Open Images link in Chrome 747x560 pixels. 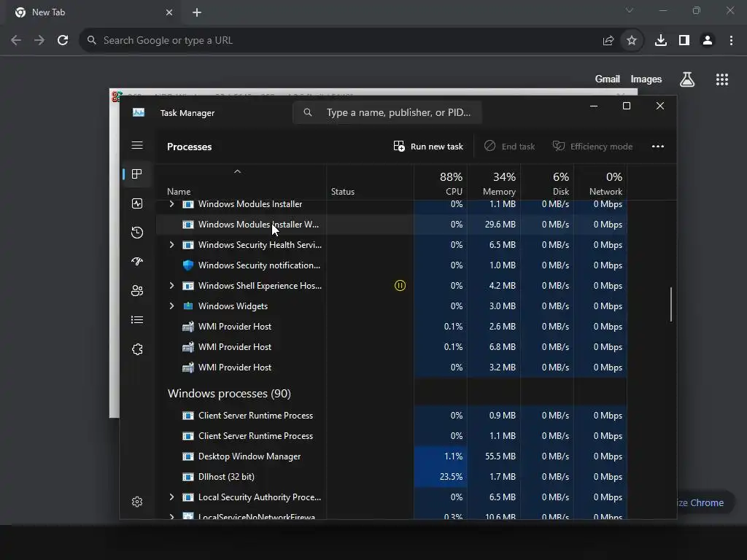646,79
